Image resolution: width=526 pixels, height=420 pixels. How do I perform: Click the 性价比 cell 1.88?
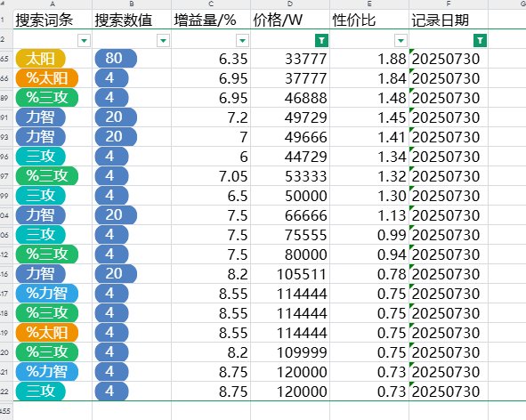(x=369, y=59)
